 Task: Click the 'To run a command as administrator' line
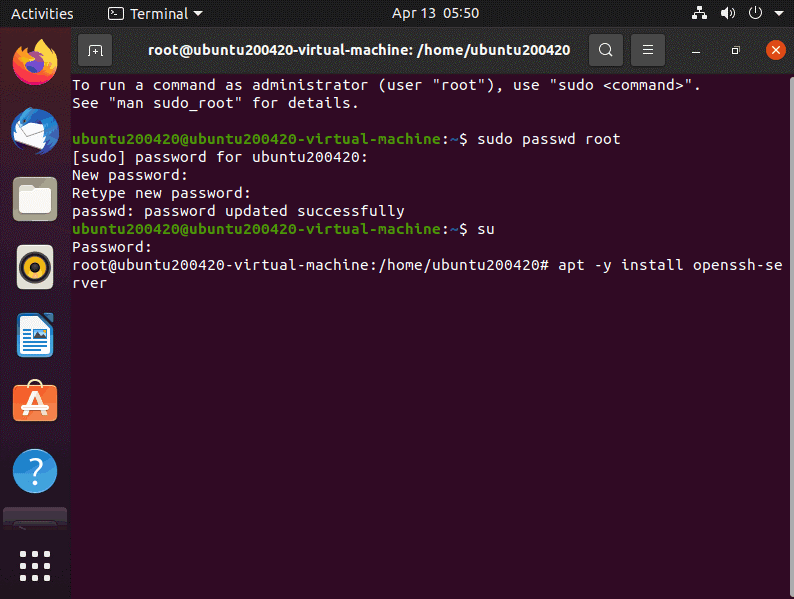pos(386,85)
